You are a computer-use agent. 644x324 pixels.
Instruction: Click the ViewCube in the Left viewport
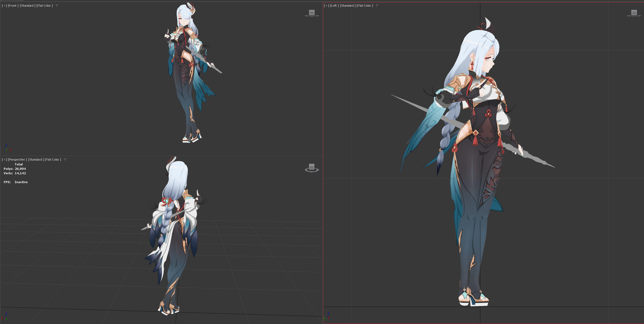coord(634,13)
